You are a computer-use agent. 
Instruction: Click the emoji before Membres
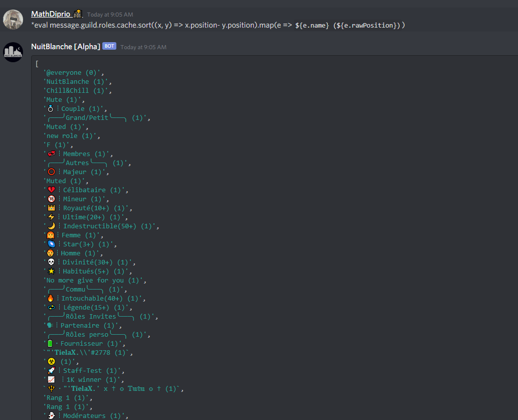point(51,154)
